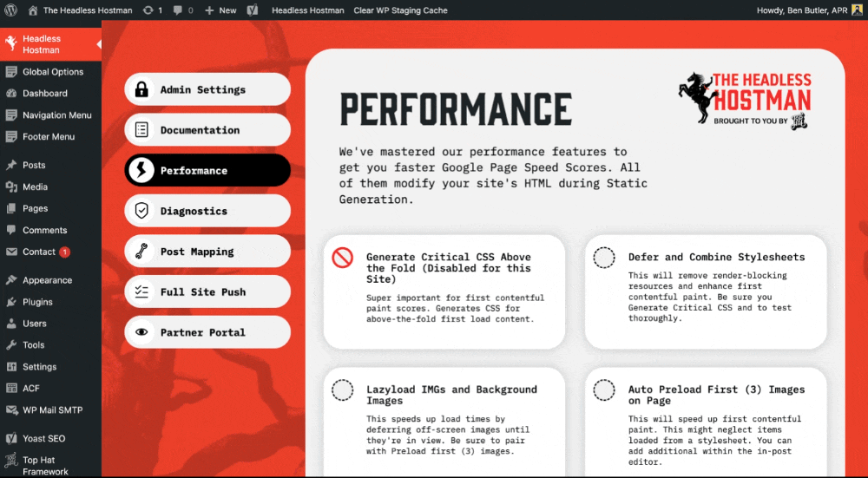Viewport: 868px width, 478px height.
Task: Enable Auto Preload First (3) Images
Action: pos(604,390)
